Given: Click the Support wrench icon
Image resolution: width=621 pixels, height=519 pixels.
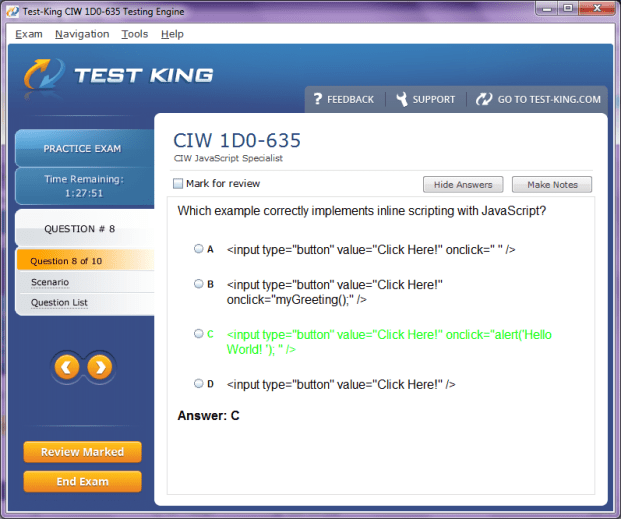Looking at the screenshot, I should 402,99.
